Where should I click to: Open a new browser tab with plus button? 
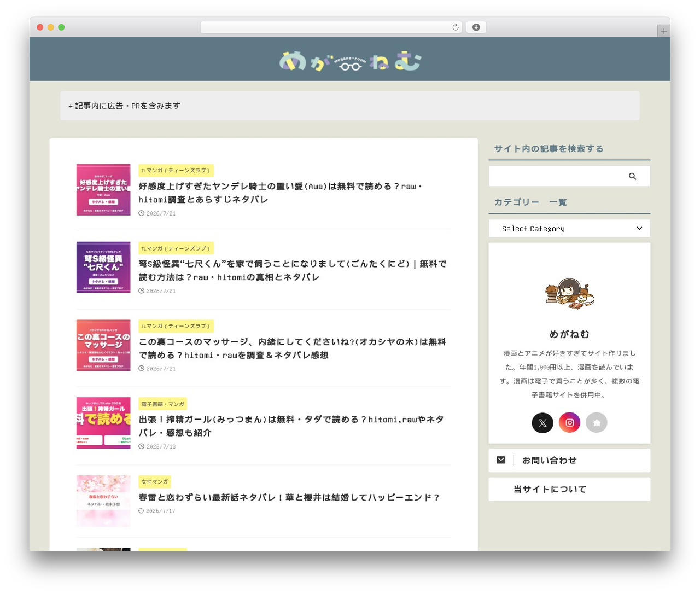[x=663, y=31]
